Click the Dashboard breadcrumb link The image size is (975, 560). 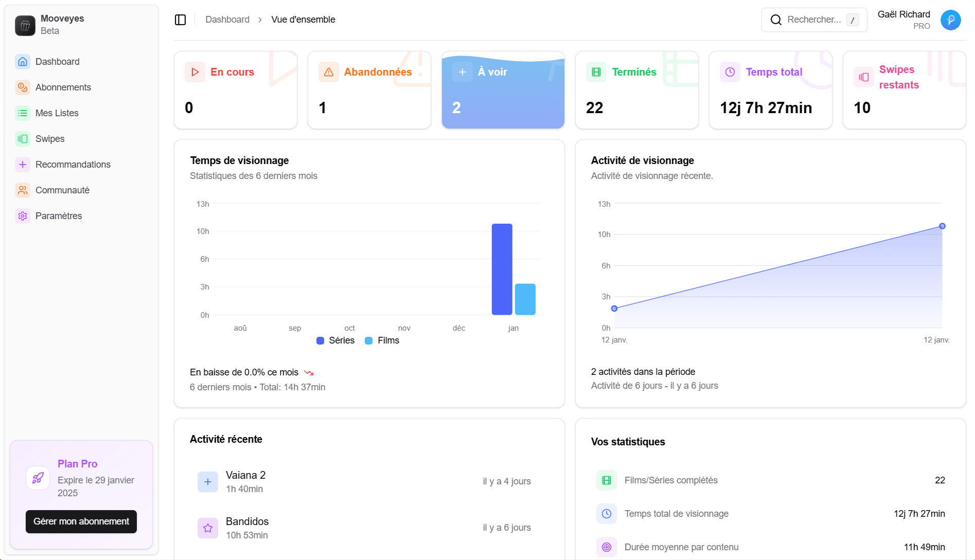(227, 20)
